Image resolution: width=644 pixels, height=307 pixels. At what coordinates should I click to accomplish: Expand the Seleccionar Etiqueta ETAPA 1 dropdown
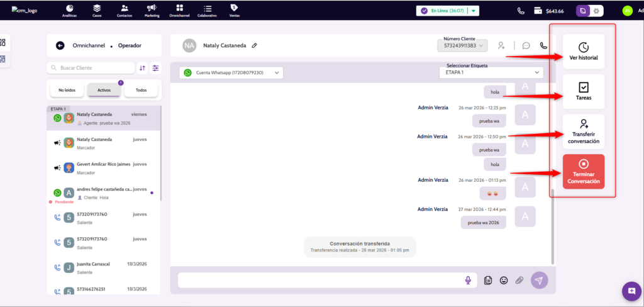[x=491, y=72]
